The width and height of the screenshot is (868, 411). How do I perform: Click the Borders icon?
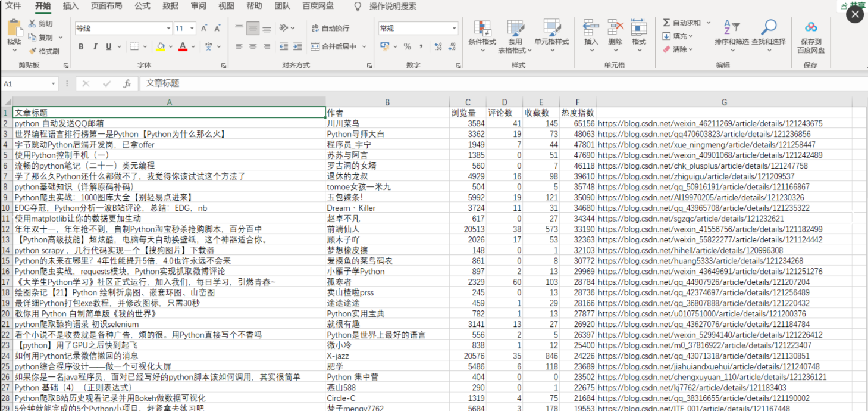[134, 46]
